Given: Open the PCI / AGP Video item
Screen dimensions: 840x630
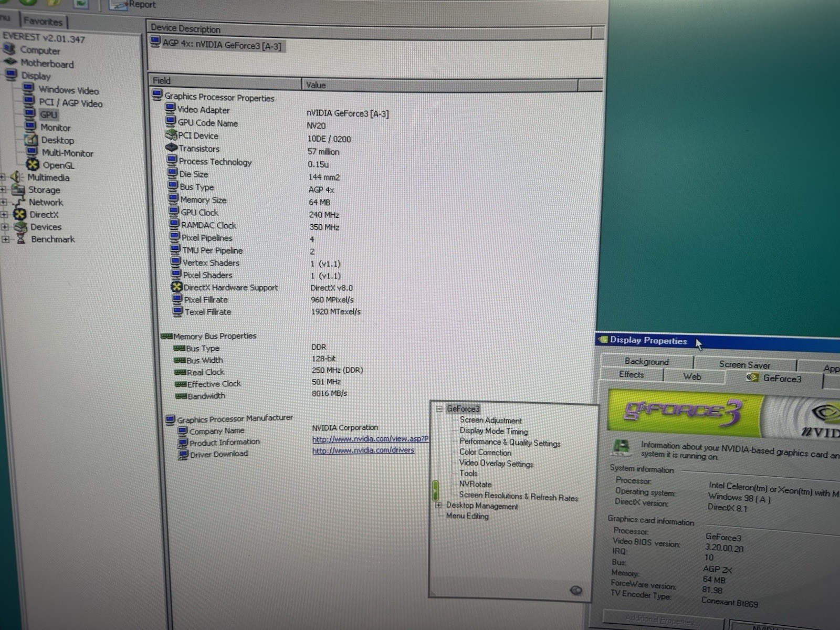Looking at the screenshot, I should 70,103.
